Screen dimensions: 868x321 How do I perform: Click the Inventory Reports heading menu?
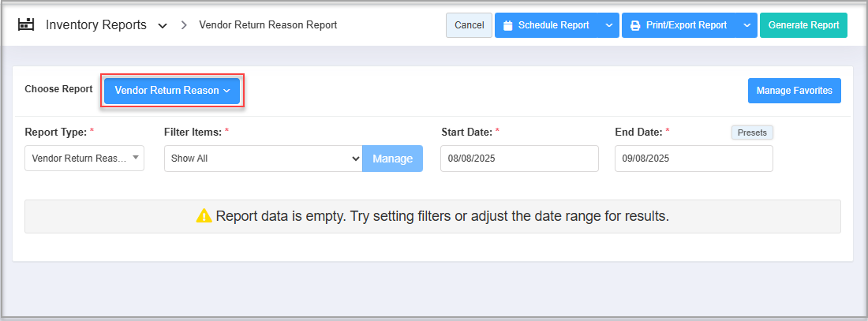(x=96, y=25)
